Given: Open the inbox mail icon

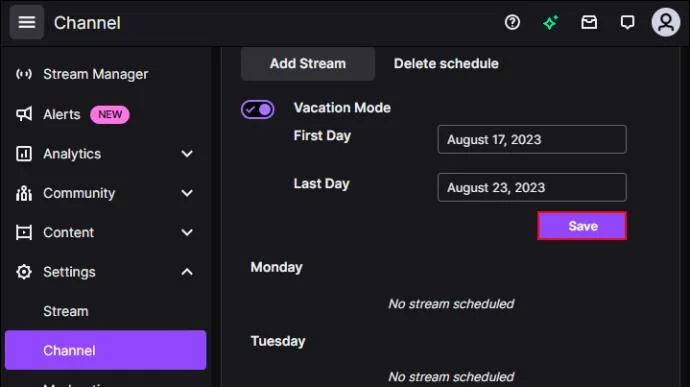Looking at the screenshot, I should pos(589,22).
